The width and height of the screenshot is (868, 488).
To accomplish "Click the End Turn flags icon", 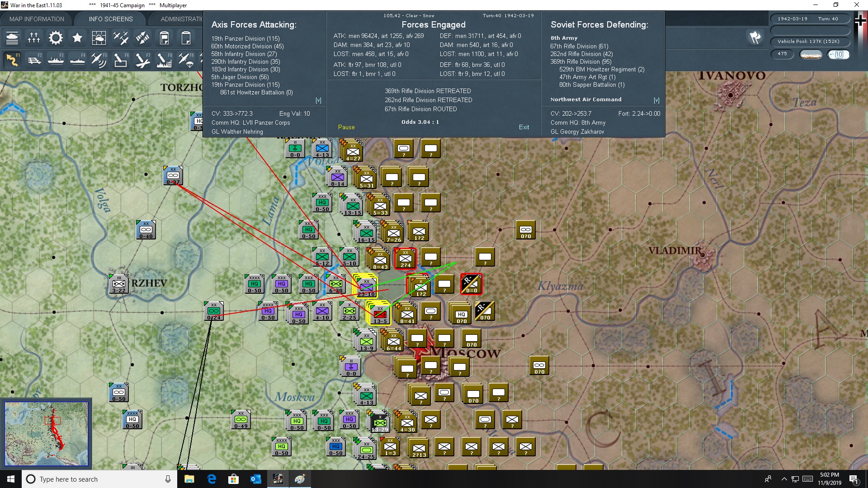I will point(755,38).
